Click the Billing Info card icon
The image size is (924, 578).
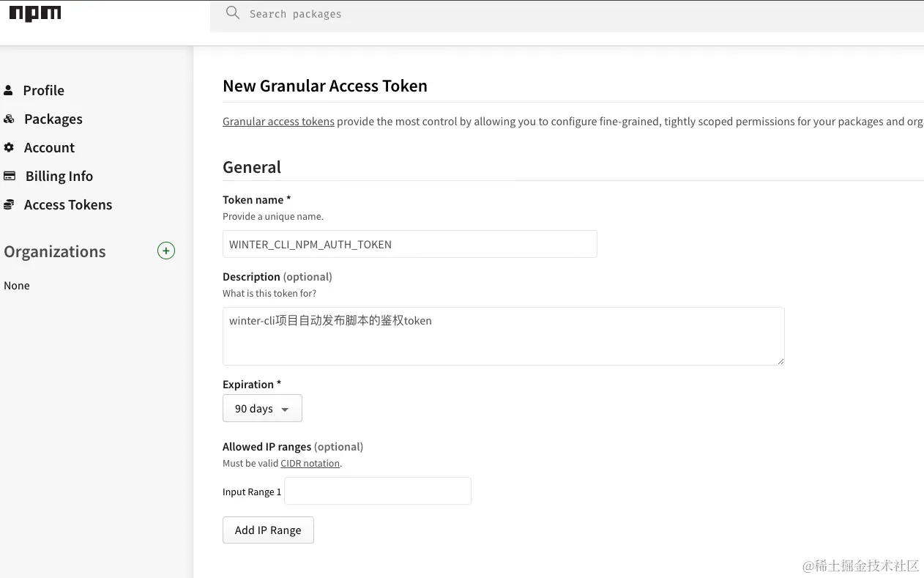coord(10,176)
